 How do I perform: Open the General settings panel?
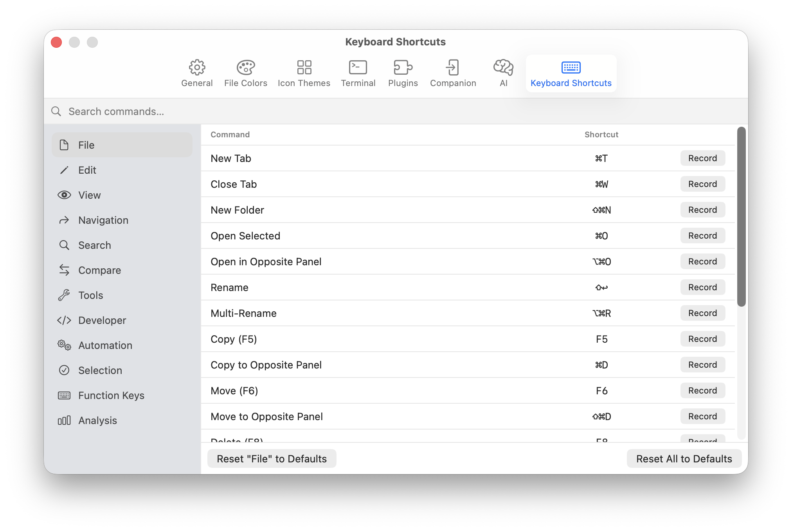(197, 72)
